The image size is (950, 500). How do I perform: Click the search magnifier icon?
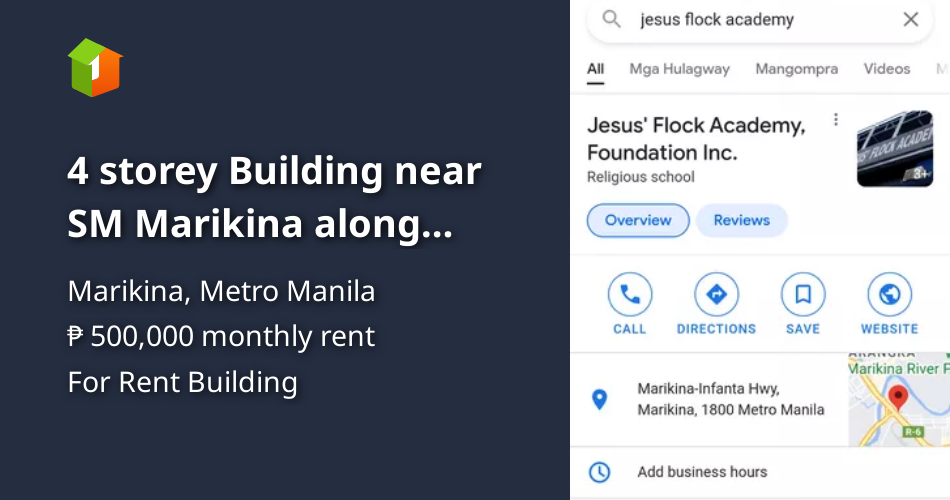pyautogui.click(x=612, y=20)
